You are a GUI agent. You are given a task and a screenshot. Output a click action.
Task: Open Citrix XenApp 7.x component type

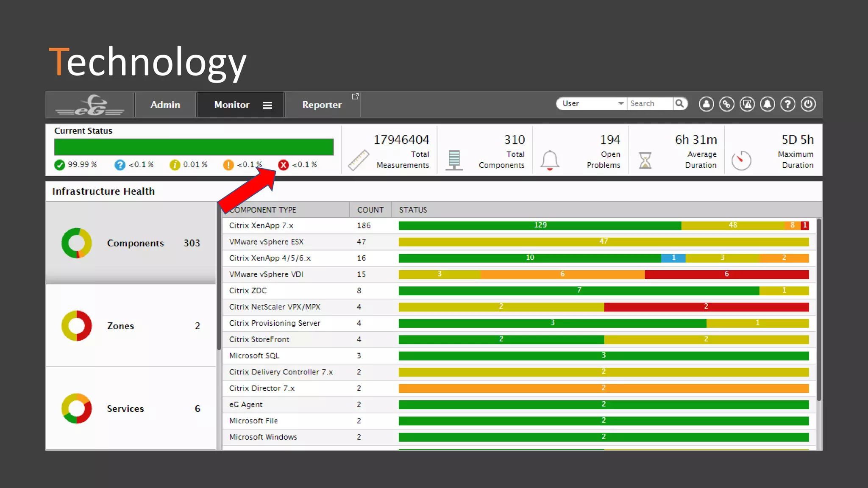pyautogui.click(x=261, y=226)
